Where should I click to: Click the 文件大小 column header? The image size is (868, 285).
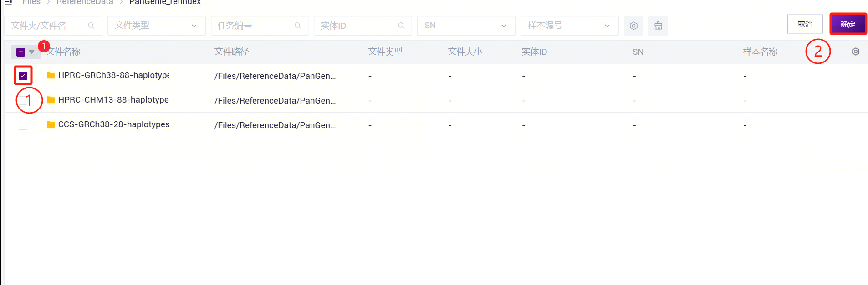coord(465,52)
